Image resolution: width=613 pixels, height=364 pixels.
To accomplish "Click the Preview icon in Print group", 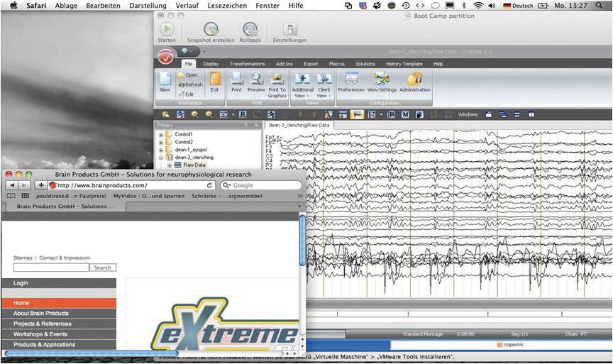I will point(256,79).
